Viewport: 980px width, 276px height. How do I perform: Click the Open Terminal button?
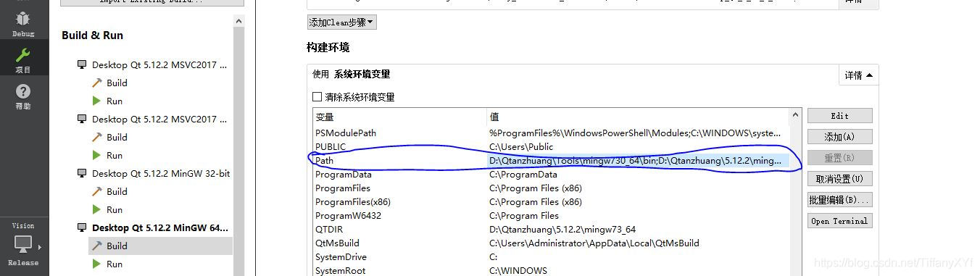point(840,221)
